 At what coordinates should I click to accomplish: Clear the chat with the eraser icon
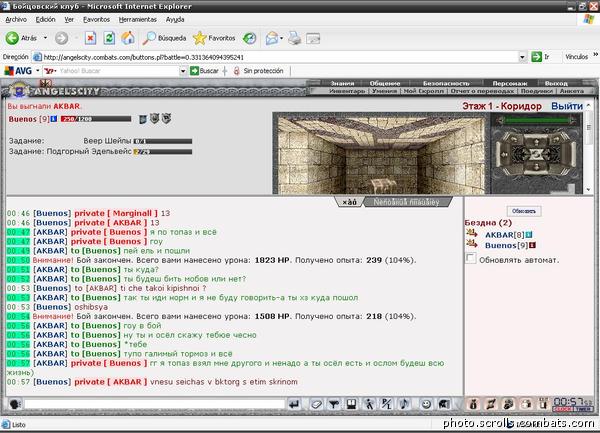click(316, 404)
